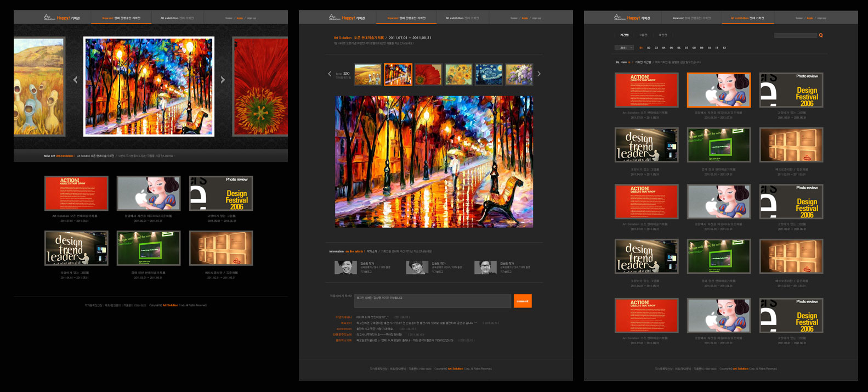Select the '그룹전' filter tab

click(643, 35)
